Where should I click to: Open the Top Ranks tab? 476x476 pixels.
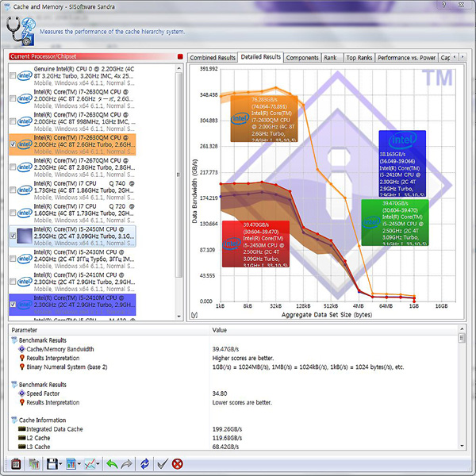point(359,58)
